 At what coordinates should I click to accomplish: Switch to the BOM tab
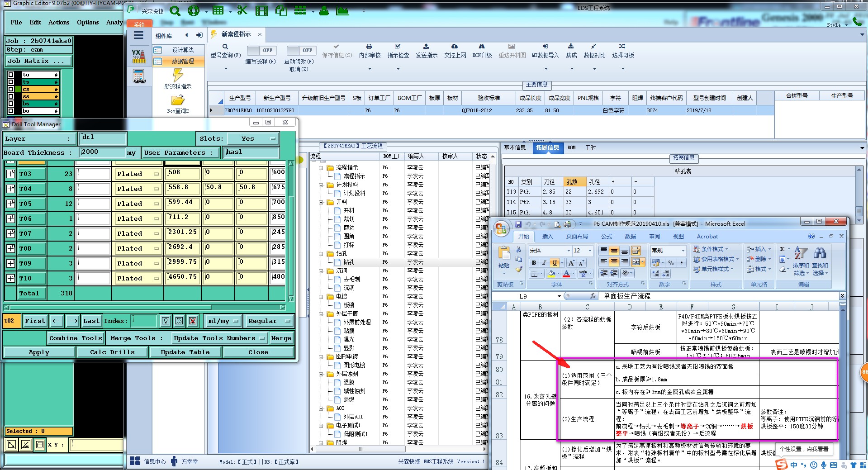coord(572,147)
